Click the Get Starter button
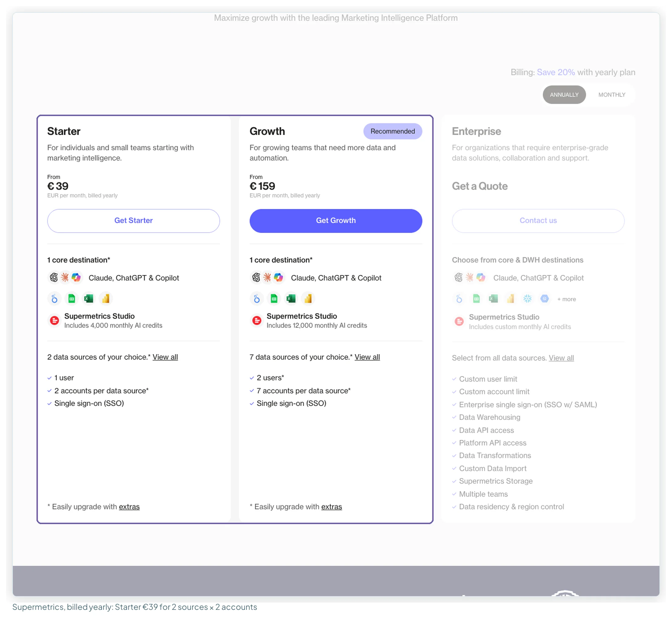Viewport: 672px width, 619px height. (x=133, y=221)
